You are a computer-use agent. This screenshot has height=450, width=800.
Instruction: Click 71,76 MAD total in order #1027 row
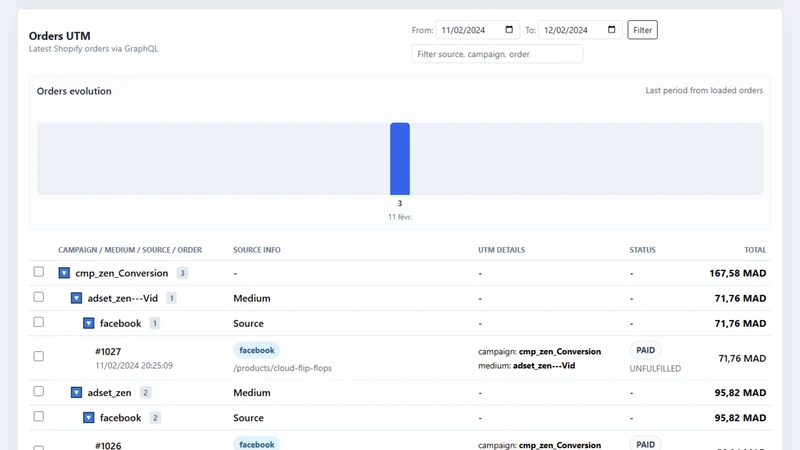[742, 358]
